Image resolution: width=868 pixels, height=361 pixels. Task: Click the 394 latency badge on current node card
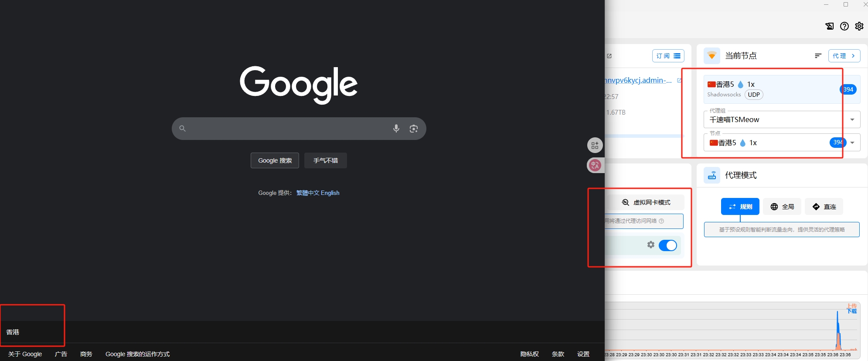click(848, 89)
